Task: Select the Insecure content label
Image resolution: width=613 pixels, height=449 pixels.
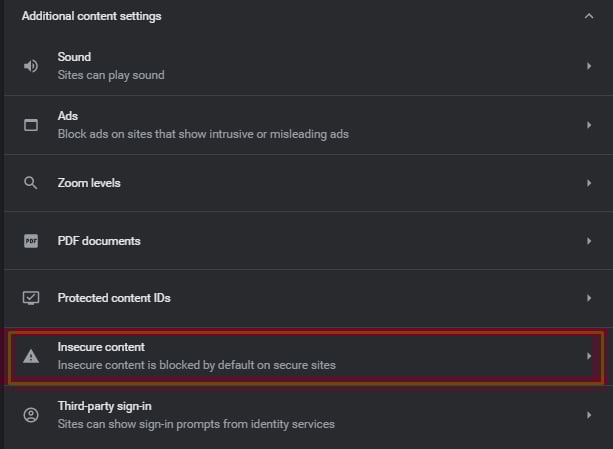Action: [x=101, y=347]
